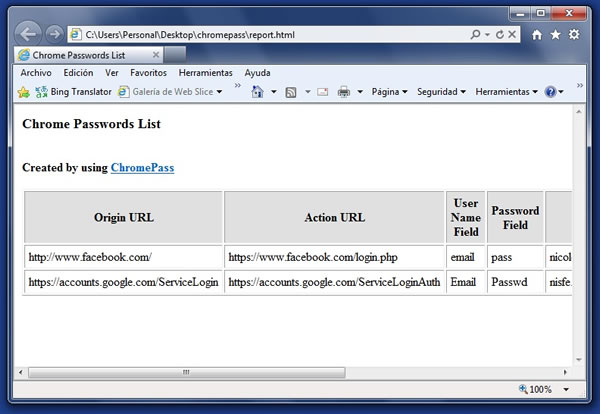Open a new tab with the blank tab button

click(x=175, y=55)
